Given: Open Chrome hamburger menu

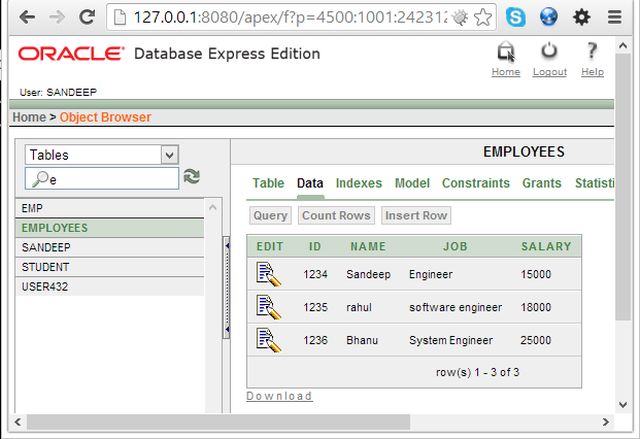Looking at the screenshot, I should [x=614, y=17].
